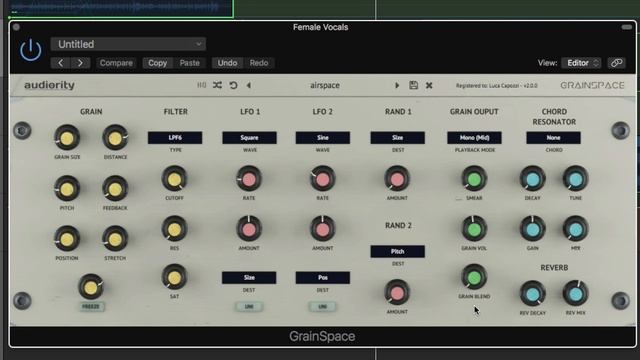Click the Position knob
Image resolution: width=640 pixels, height=360 pixels.
pos(67,239)
